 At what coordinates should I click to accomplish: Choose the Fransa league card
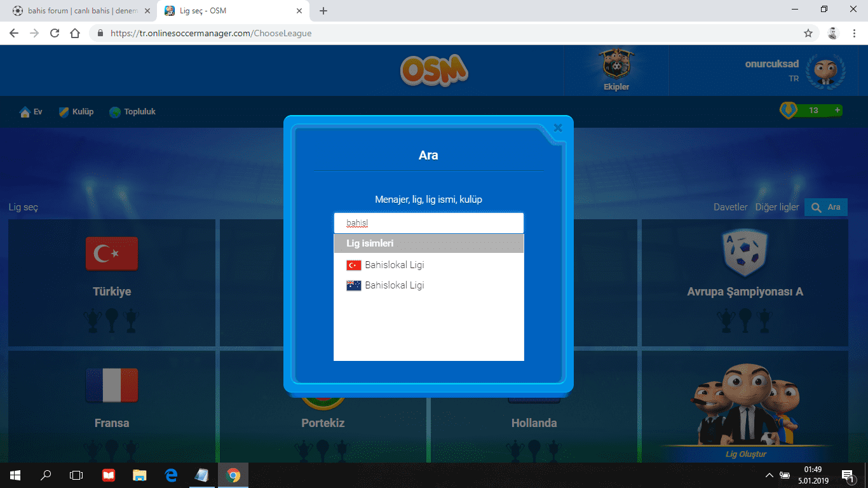click(112, 407)
